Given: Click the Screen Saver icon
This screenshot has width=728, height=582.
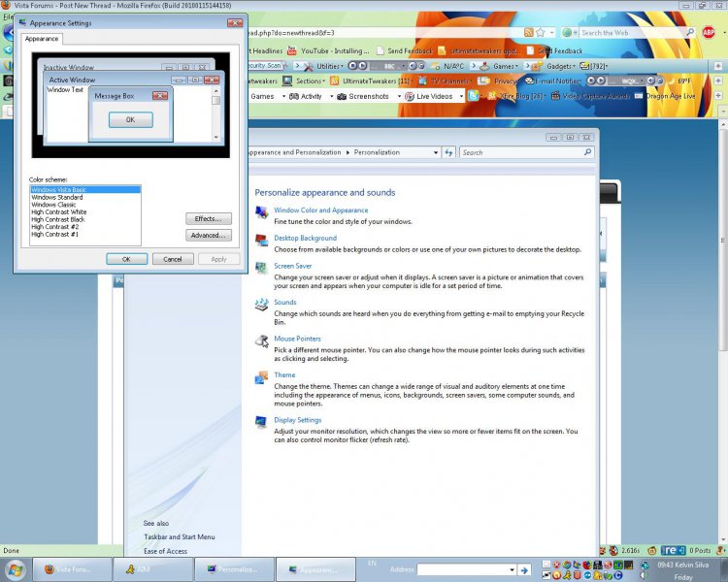Looking at the screenshot, I should click(261, 268).
